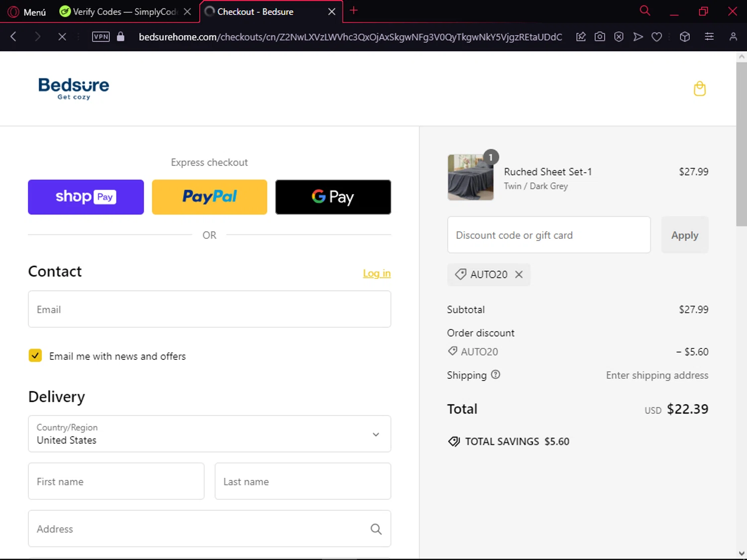The height and width of the screenshot is (560, 747).
Task: Bookmark the page with heart icon
Action: pos(657,36)
